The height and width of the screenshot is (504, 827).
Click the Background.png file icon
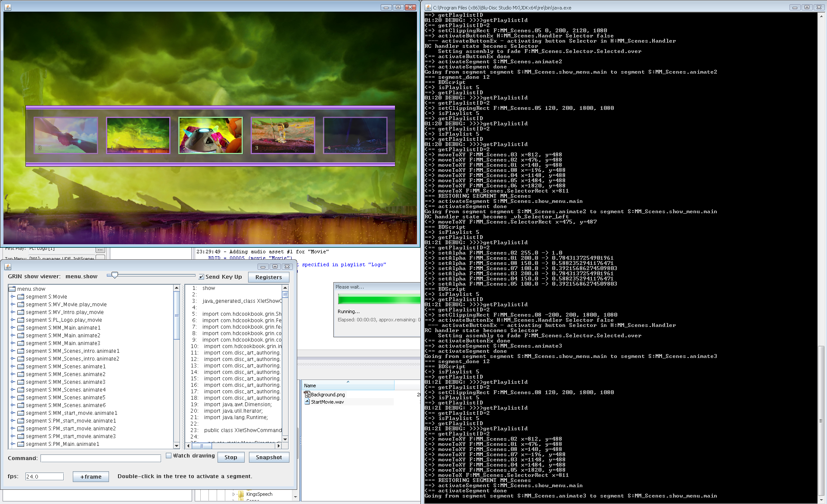pos(307,395)
